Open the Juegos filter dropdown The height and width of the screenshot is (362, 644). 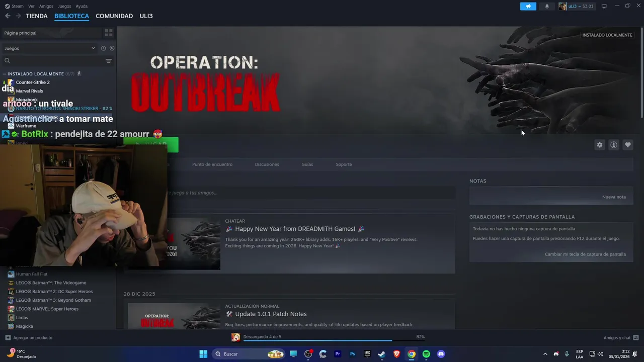point(49,48)
